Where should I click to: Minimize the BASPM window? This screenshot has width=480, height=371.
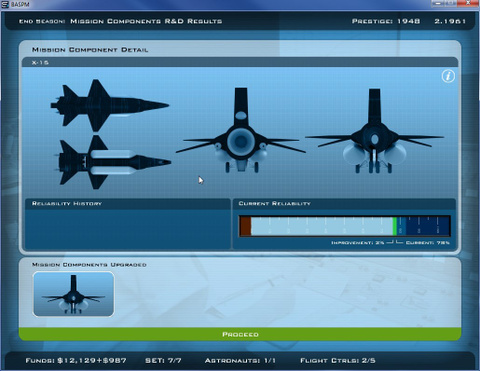tap(438, 3)
